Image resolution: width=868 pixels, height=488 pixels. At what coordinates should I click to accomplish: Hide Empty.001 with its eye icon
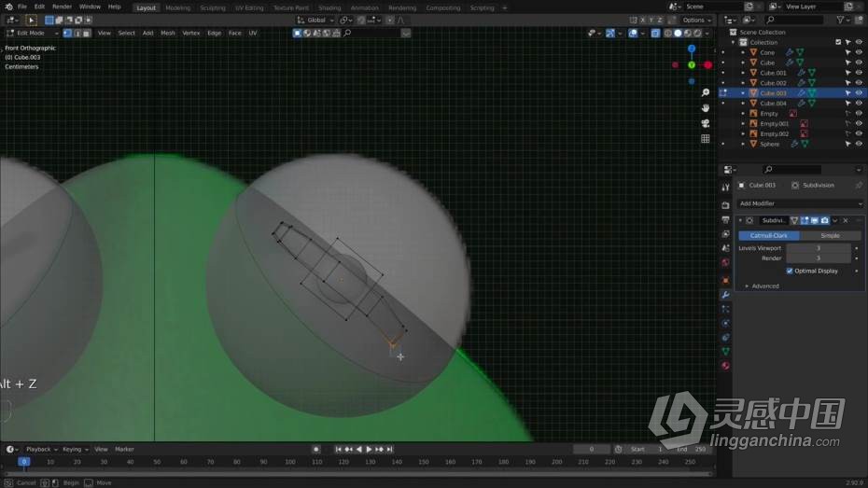tap(859, 123)
